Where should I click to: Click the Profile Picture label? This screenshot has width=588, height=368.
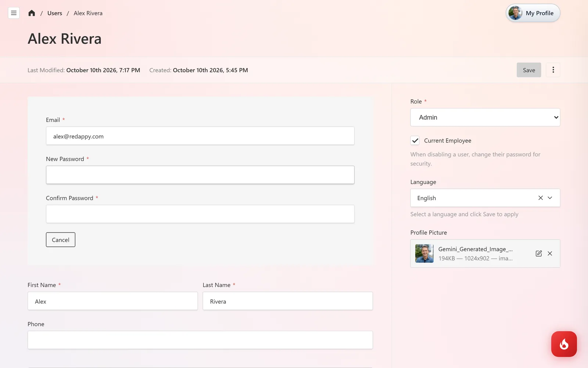coord(429,233)
